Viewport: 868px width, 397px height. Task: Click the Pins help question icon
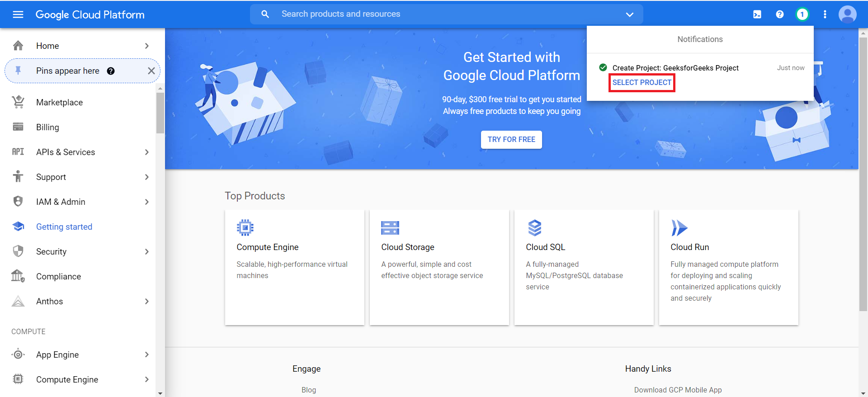(x=111, y=71)
